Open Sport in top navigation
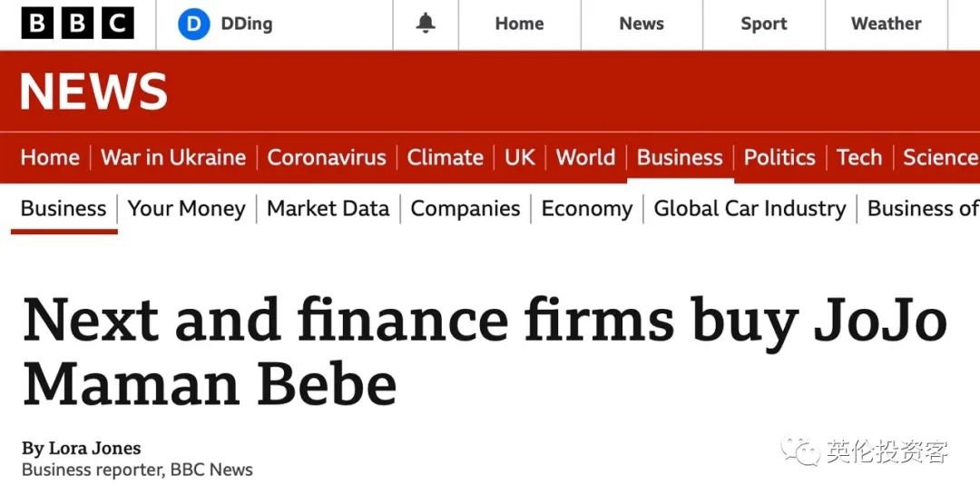The height and width of the screenshot is (495, 980). coord(763,25)
